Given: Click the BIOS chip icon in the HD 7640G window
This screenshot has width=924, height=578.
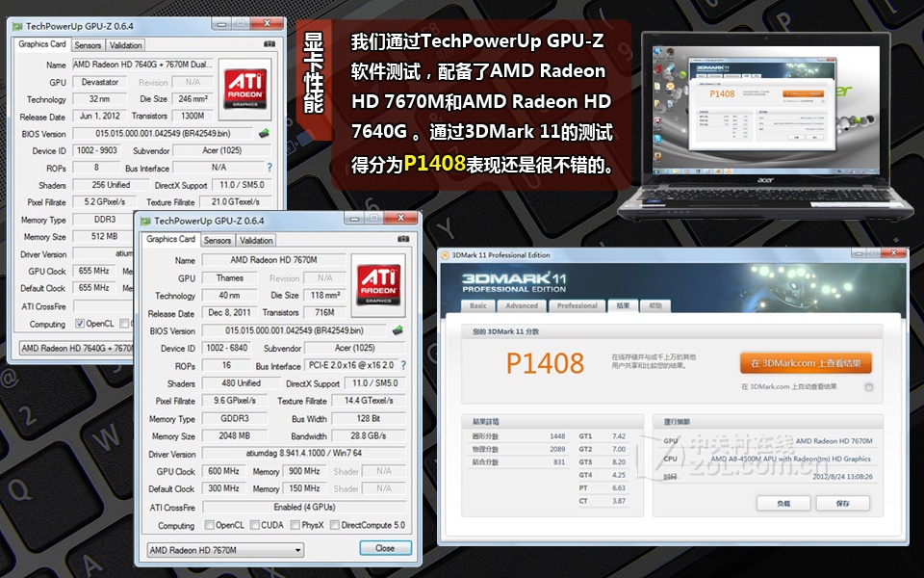Looking at the screenshot, I should pyautogui.click(x=264, y=133).
